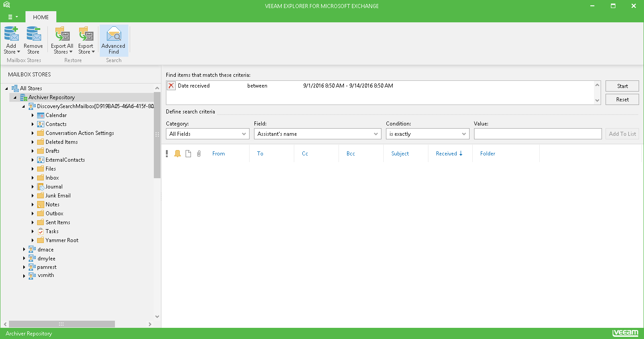Toggle the Advanced Find search

pos(114,40)
